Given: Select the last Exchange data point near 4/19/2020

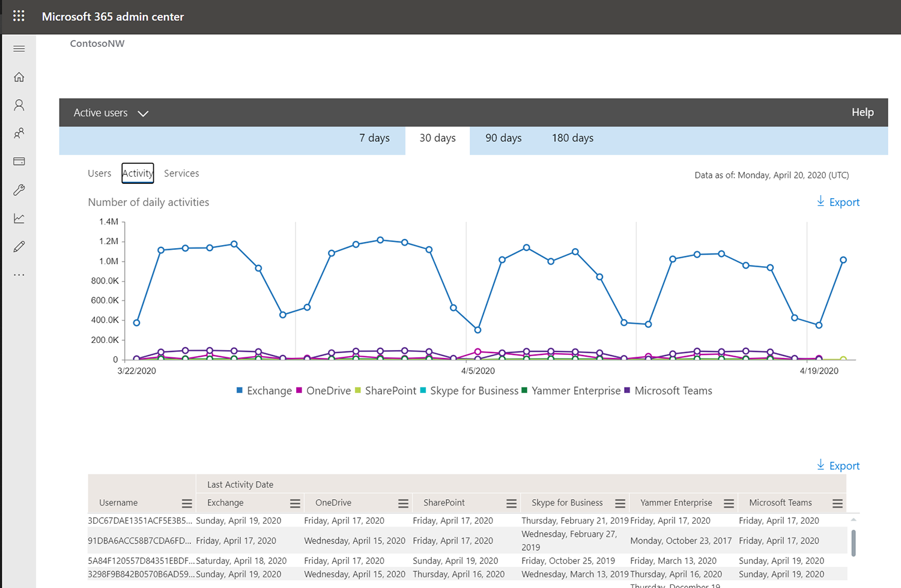Looking at the screenshot, I should [843, 260].
